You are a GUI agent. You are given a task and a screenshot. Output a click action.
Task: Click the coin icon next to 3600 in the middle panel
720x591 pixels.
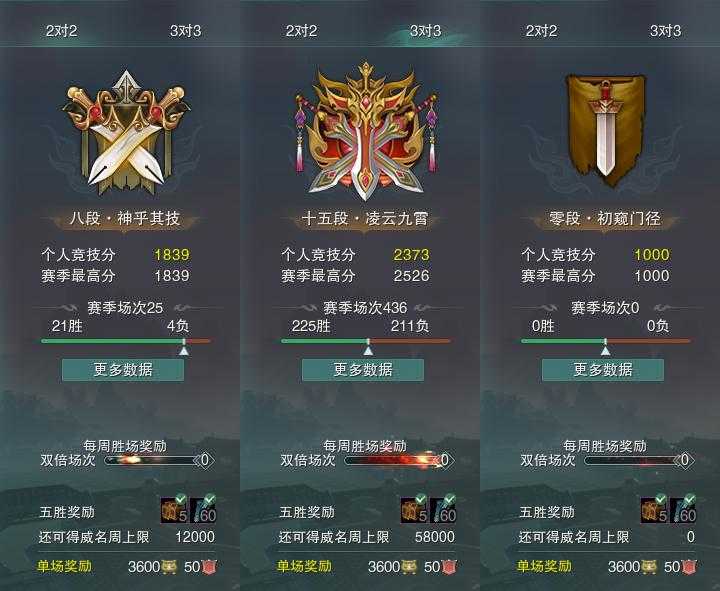[x=409, y=567]
